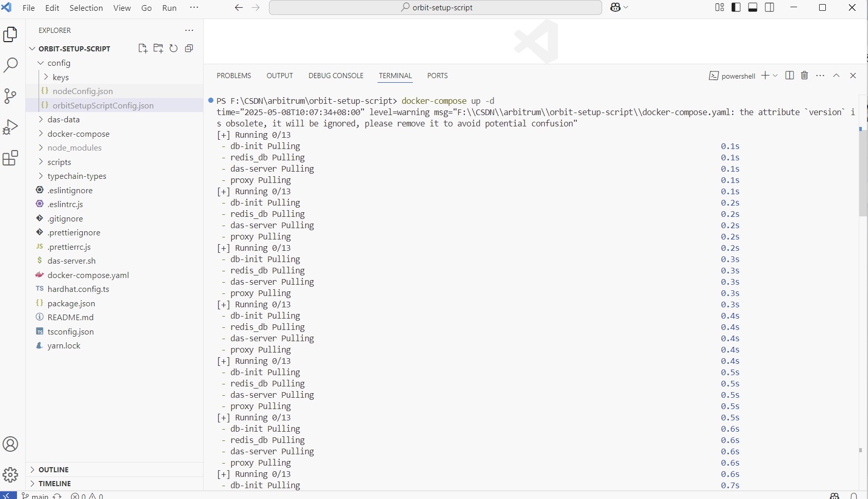Split the terminal
868x499 pixels.
790,76
